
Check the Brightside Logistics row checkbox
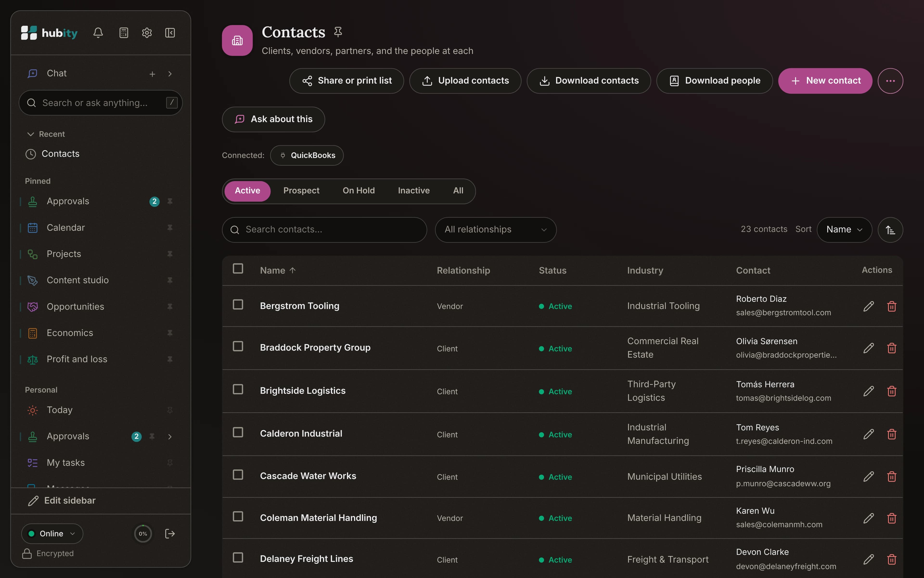pyautogui.click(x=238, y=389)
